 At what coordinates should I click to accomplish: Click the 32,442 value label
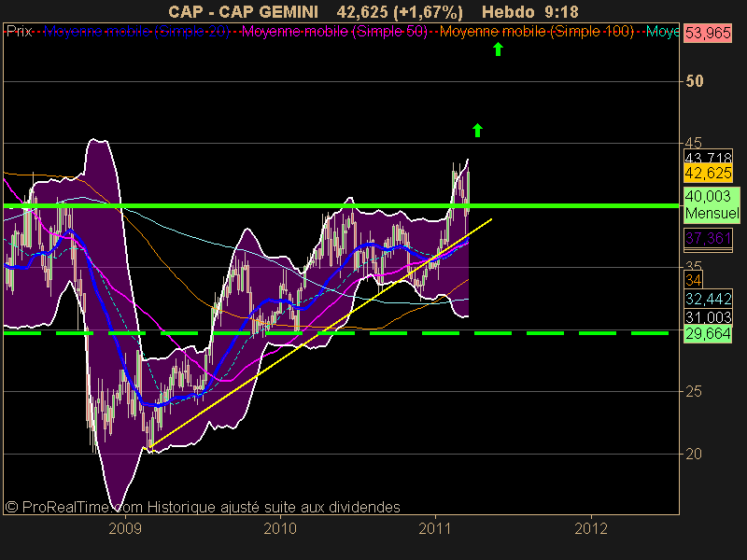coord(708,299)
